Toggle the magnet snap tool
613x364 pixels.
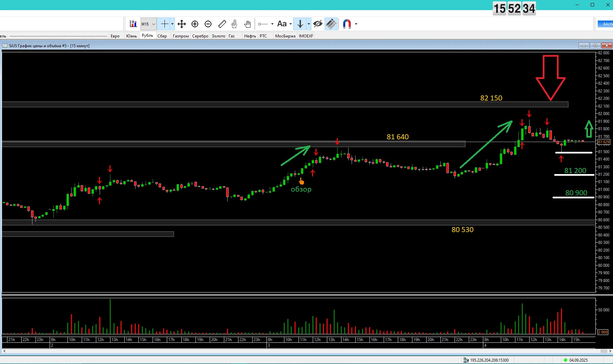347,24
